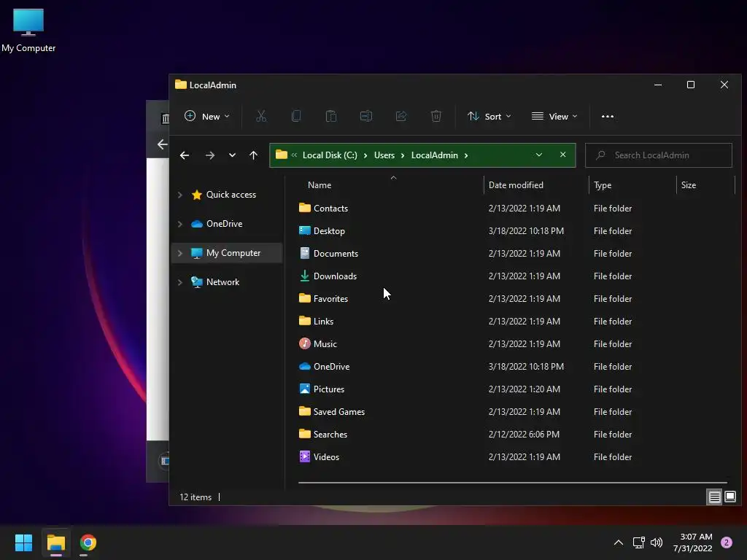
Task: Expand My Computer tree node
Action: point(180,253)
